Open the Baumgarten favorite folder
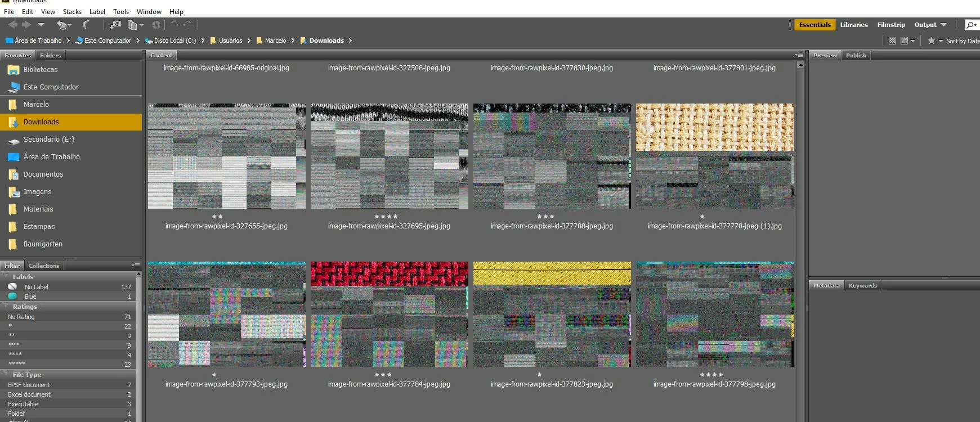Screen dimensions: 980x422 71,244
